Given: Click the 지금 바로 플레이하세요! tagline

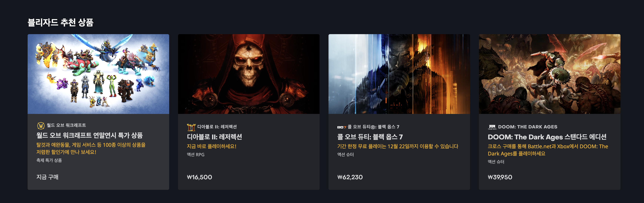Looking at the screenshot, I should click(212, 146).
